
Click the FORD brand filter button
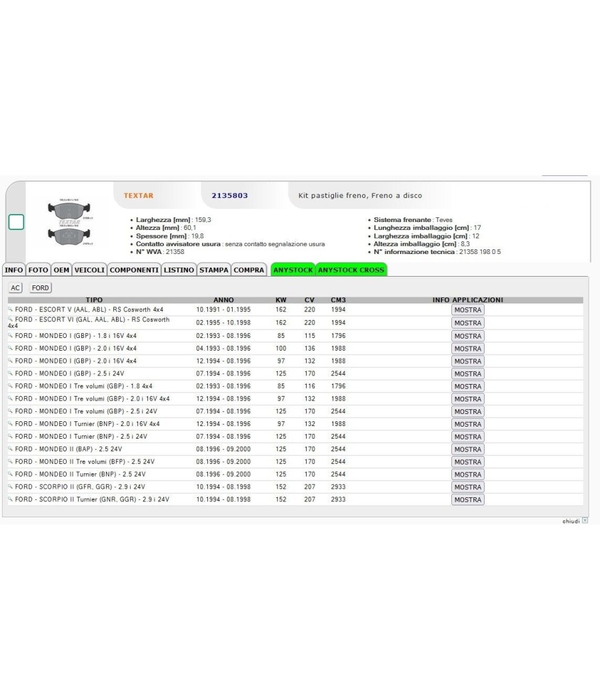[x=40, y=288]
